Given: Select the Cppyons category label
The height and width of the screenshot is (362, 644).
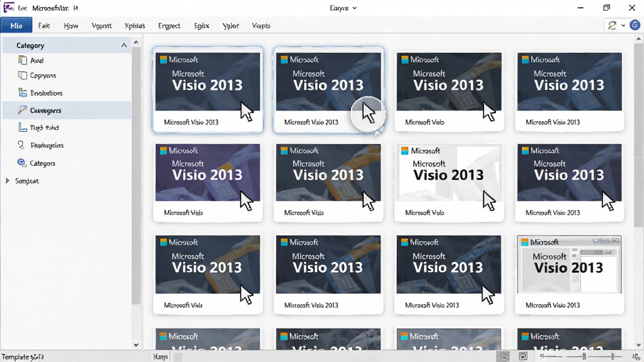Looking at the screenshot, I should click(43, 75).
